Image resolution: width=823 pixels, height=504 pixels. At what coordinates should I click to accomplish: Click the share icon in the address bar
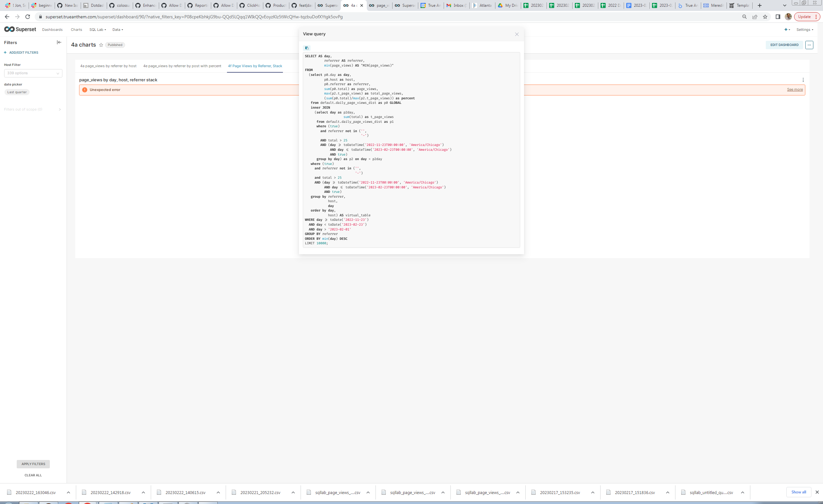click(755, 16)
